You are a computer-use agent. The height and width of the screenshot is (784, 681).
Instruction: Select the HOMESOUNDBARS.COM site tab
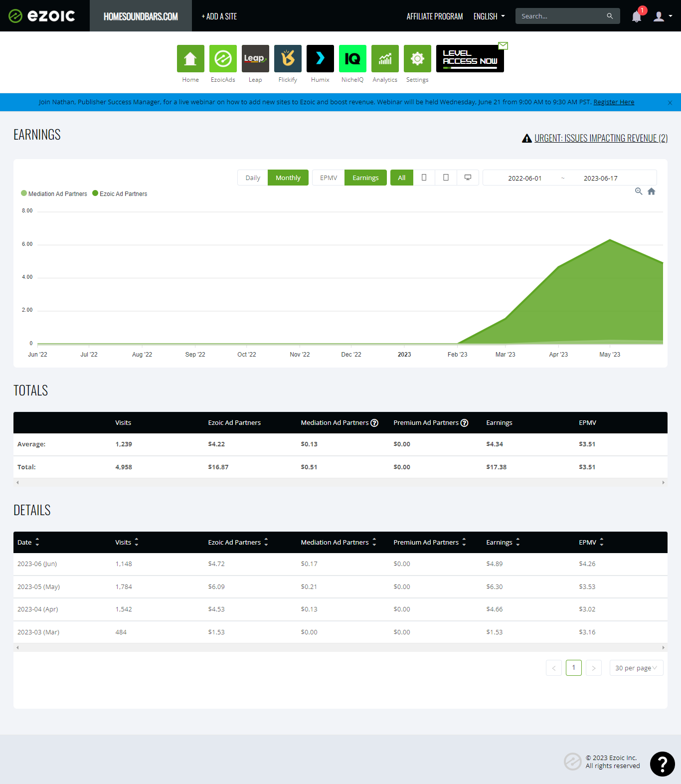coord(141,16)
